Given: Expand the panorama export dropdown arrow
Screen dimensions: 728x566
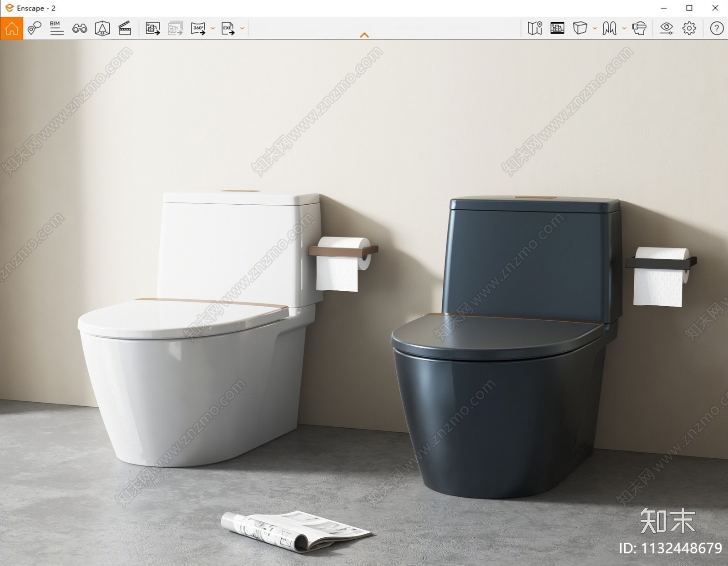Looking at the screenshot, I should coord(212,28).
